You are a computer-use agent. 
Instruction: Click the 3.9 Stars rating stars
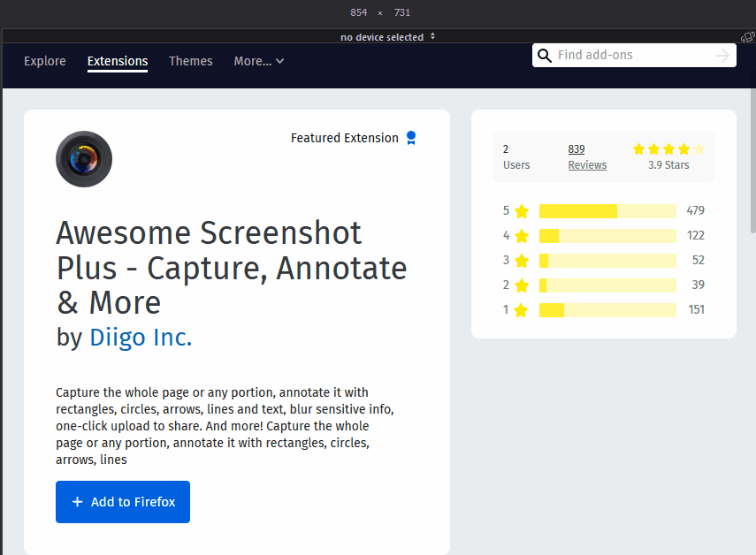pyautogui.click(x=668, y=149)
